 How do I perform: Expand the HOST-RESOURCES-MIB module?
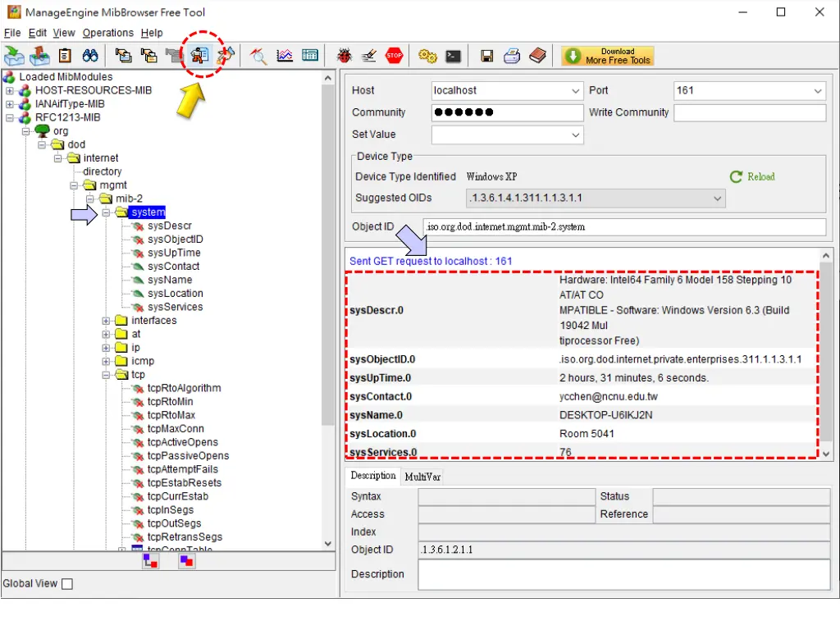point(10,90)
